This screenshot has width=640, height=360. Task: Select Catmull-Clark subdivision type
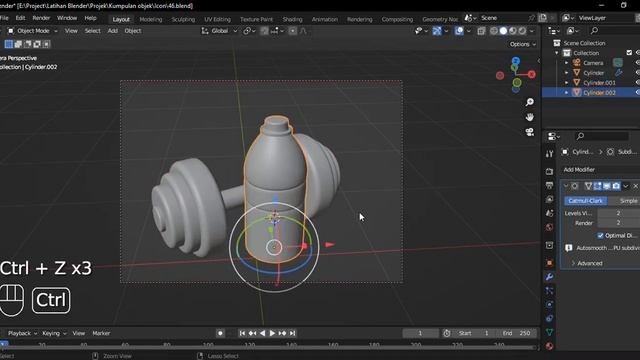[x=585, y=201]
